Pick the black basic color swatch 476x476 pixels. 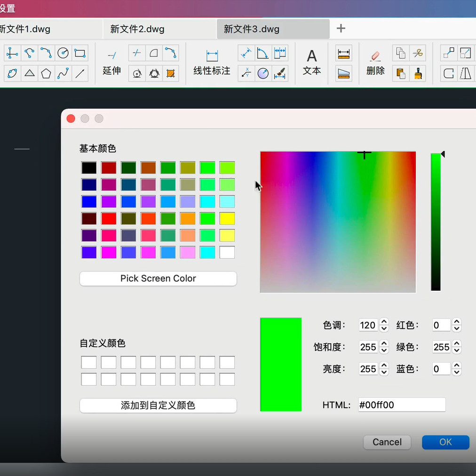89,167
